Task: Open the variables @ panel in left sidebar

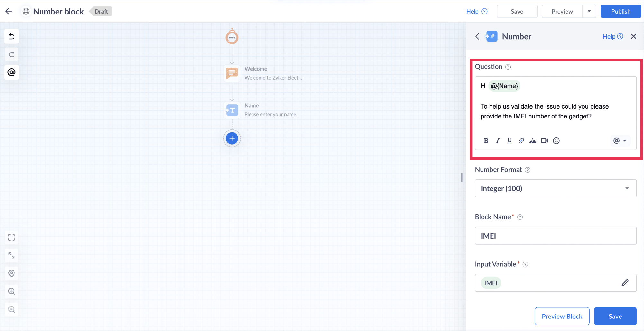Action: click(x=12, y=72)
